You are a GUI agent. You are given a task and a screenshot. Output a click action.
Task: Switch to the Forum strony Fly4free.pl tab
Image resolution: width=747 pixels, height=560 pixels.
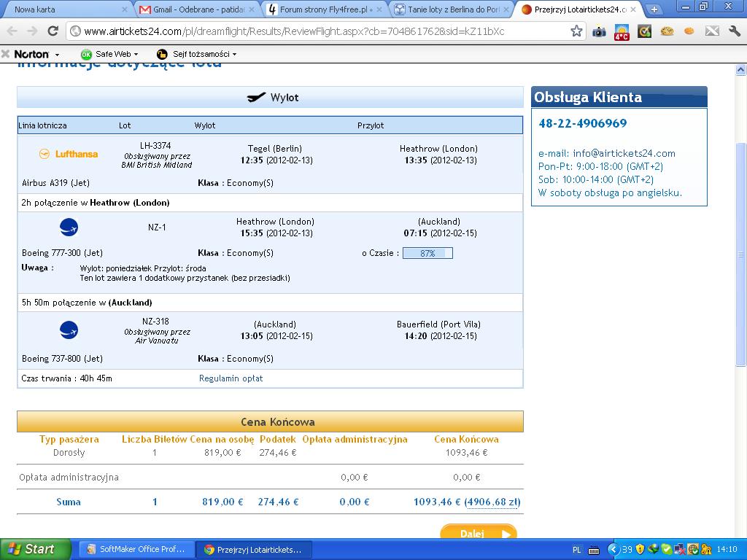[x=324, y=9]
